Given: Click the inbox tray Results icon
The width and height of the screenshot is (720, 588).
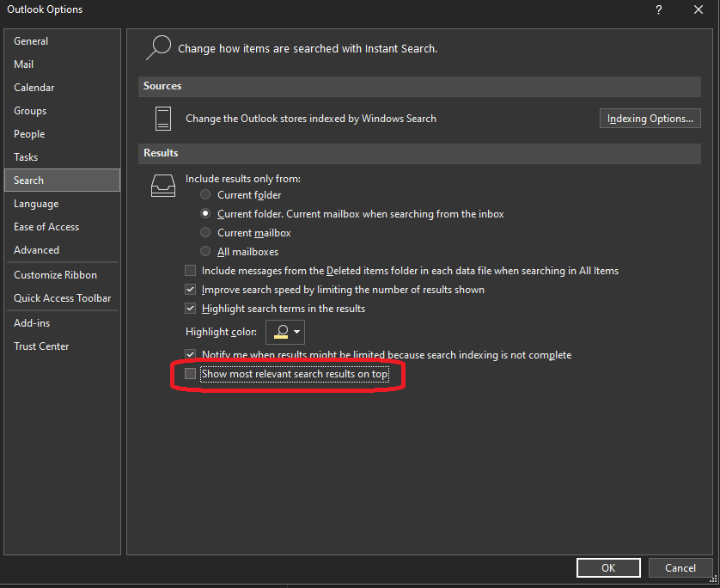Looking at the screenshot, I should (163, 186).
